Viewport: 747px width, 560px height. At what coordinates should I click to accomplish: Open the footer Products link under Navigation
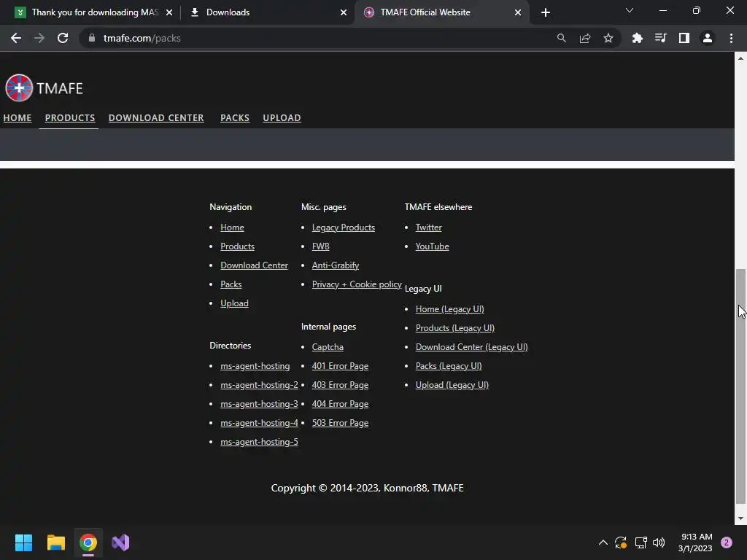point(237,246)
